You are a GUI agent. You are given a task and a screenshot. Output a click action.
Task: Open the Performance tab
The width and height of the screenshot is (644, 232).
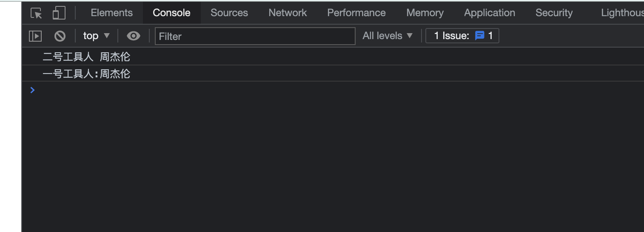tap(356, 13)
